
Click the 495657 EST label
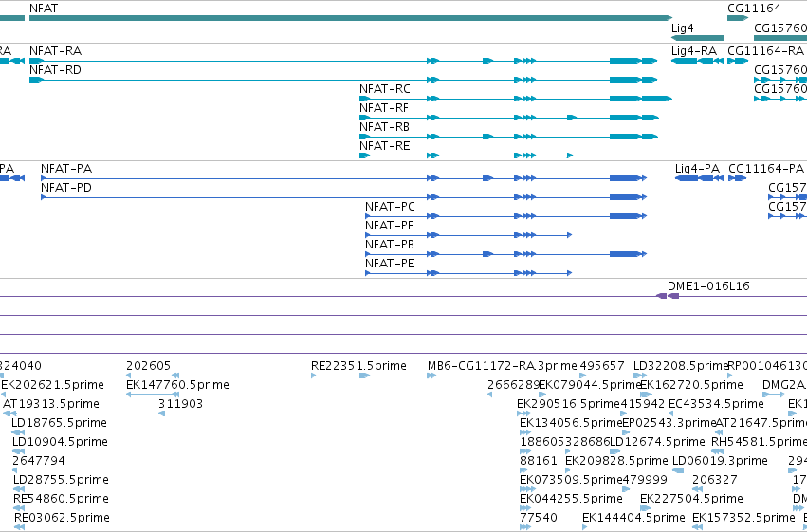(602, 366)
